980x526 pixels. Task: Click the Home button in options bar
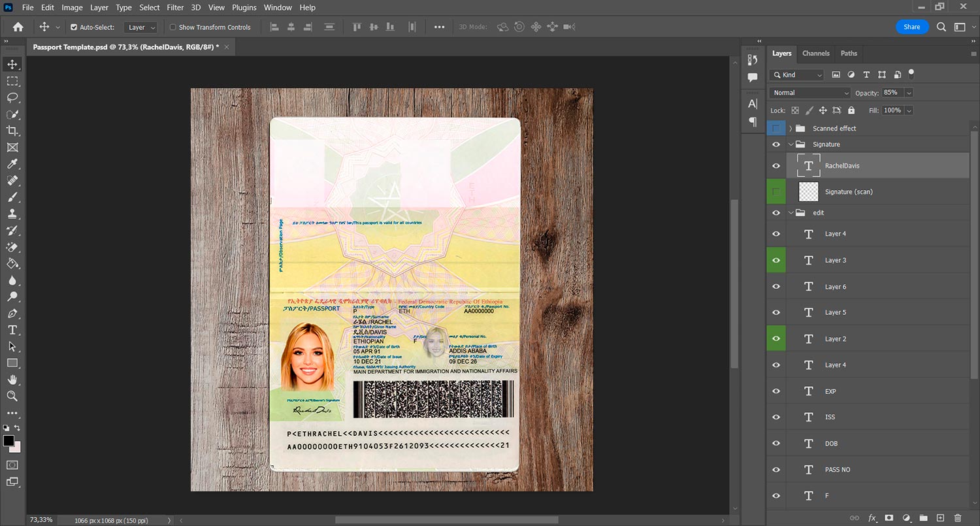click(x=18, y=27)
